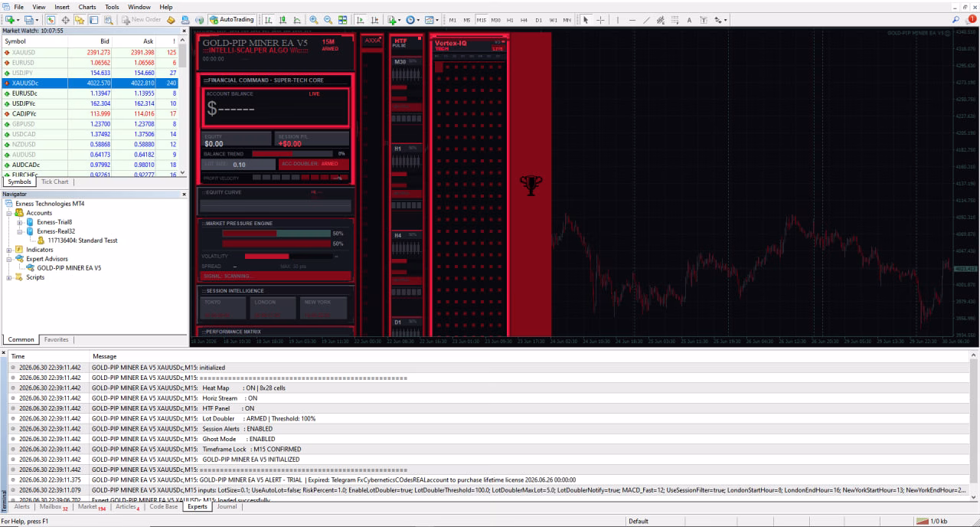Switch to the Favorites tab in Navigator
Screen dimensions: 980x527
click(56, 339)
